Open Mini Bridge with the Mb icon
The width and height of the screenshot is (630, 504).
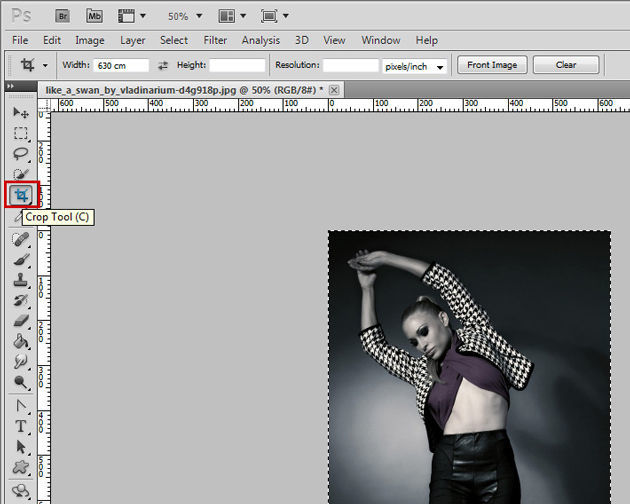94,16
